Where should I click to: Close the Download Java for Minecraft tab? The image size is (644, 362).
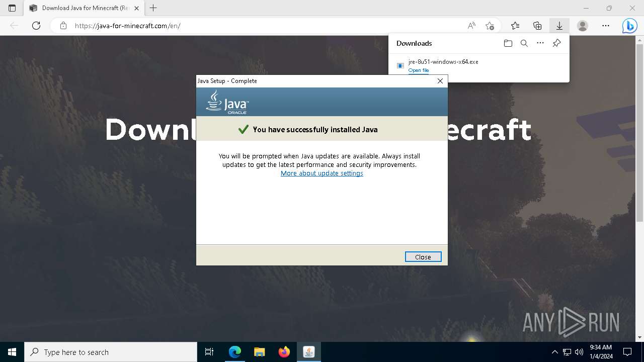pyautogui.click(x=136, y=8)
